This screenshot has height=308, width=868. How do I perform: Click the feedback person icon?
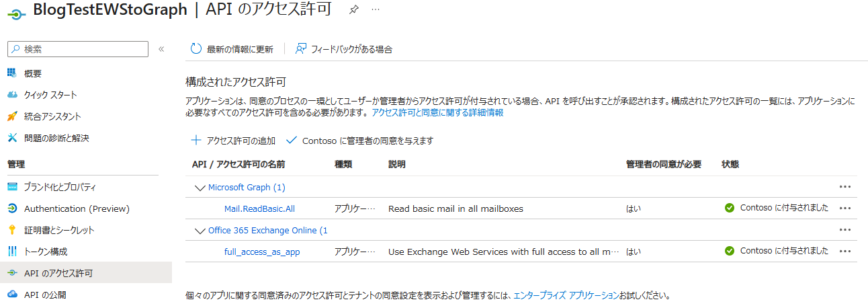point(301,48)
